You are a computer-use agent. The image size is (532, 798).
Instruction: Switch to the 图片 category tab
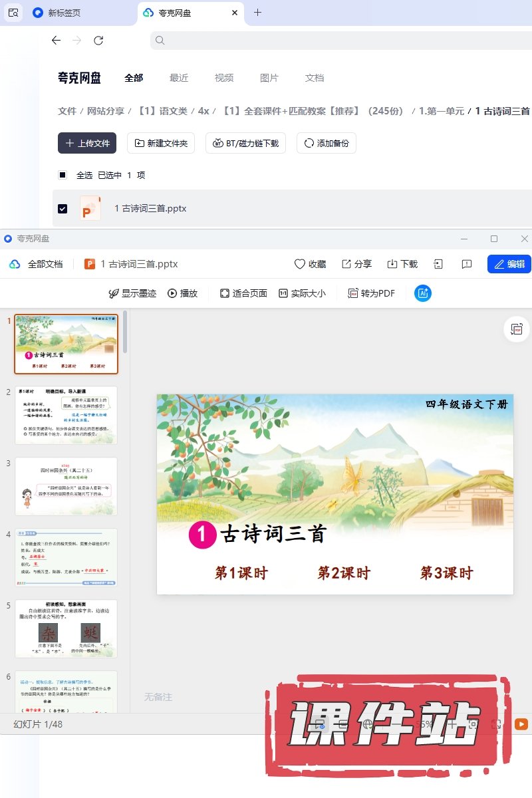point(269,78)
